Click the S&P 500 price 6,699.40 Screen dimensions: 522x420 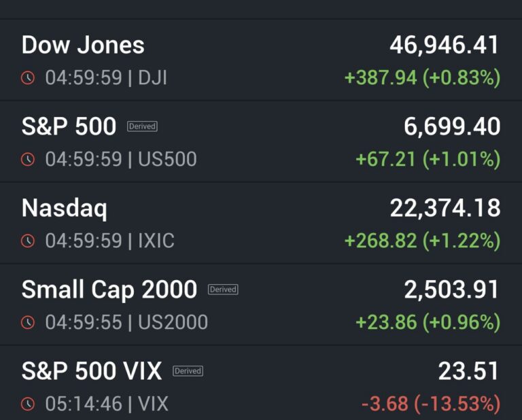(451, 127)
